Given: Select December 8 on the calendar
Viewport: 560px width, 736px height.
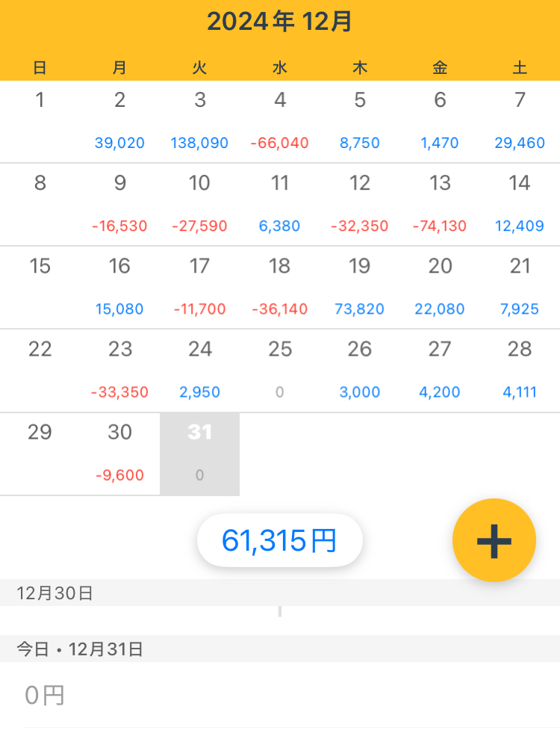Looking at the screenshot, I should [x=40, y=205].
